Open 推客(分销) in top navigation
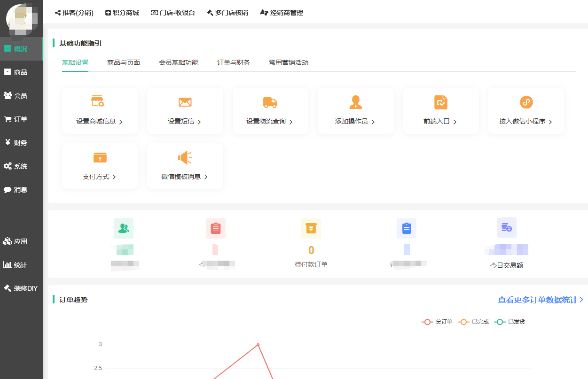This screenshot has width=588, height=379. (x=74, y=13)
